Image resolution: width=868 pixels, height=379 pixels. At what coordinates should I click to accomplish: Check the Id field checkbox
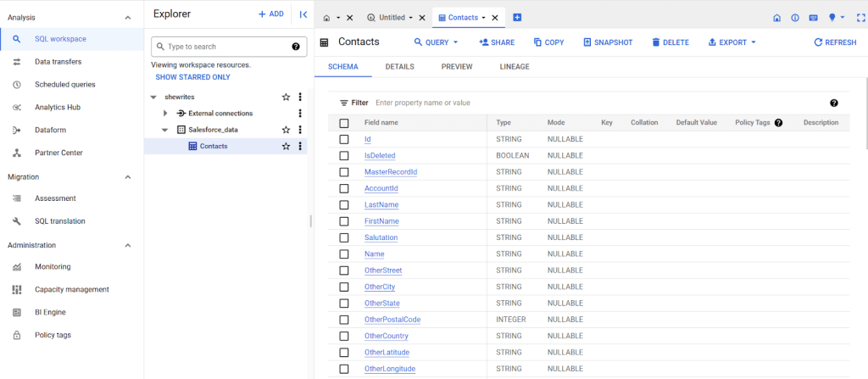344,139
